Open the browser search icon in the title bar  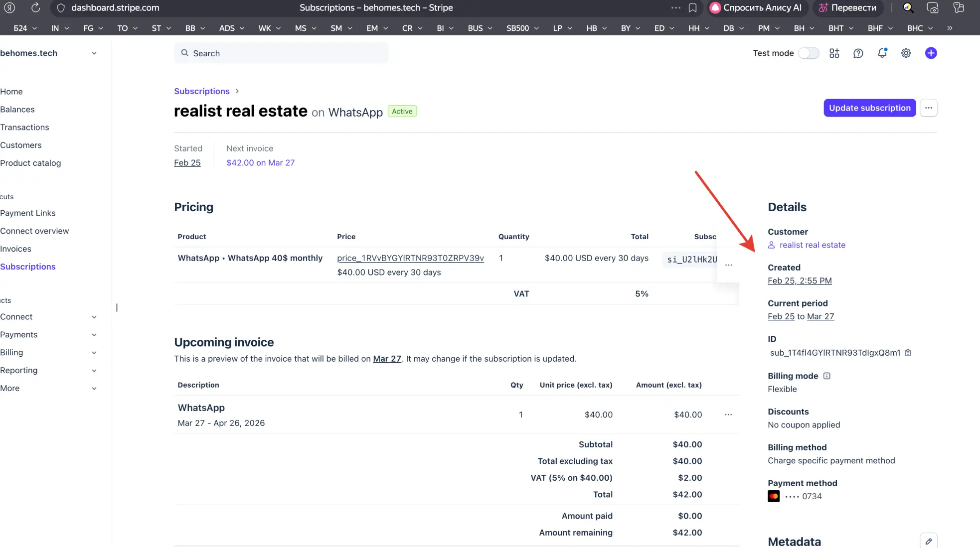tap(908, 8)
